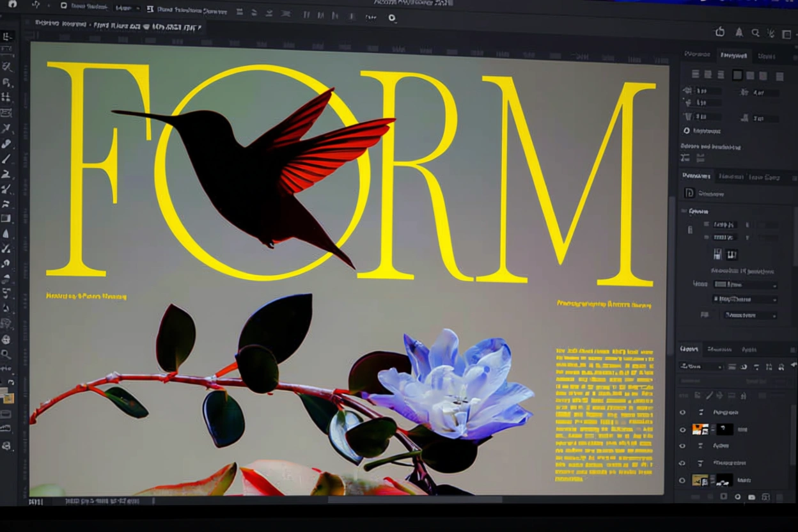
Task: Select the Zoom magnifier tool in left toolbar
Action: pyautogui.click(x=6, y=354)
